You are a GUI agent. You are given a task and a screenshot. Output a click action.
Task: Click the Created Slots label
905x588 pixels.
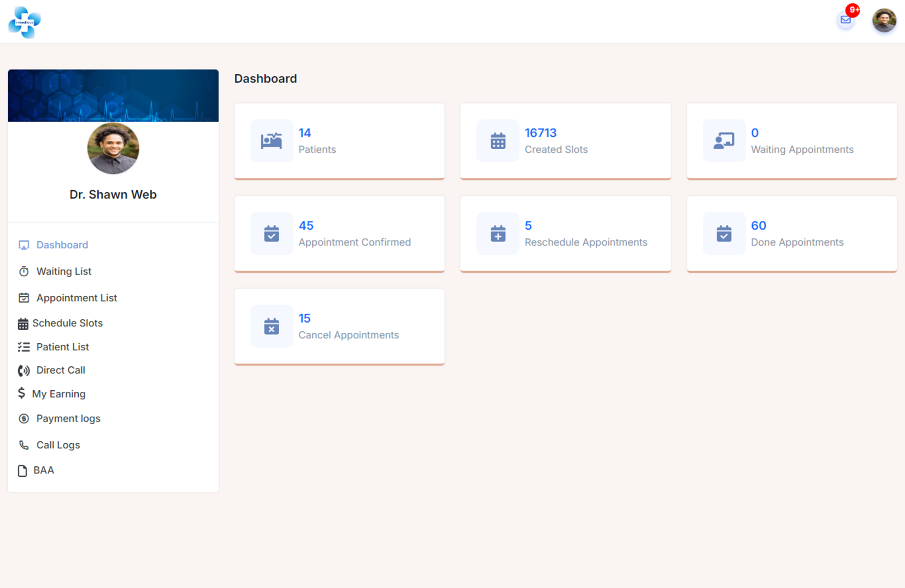(556, 150)
